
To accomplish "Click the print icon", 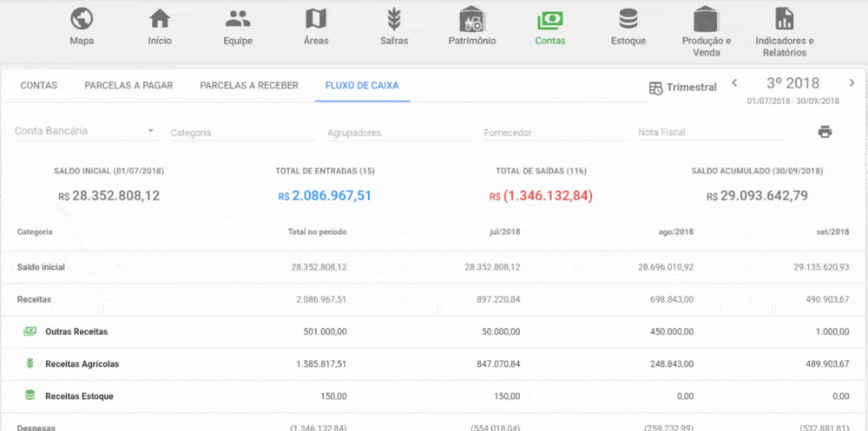I will pyautogui.click(x=825, y=132).
